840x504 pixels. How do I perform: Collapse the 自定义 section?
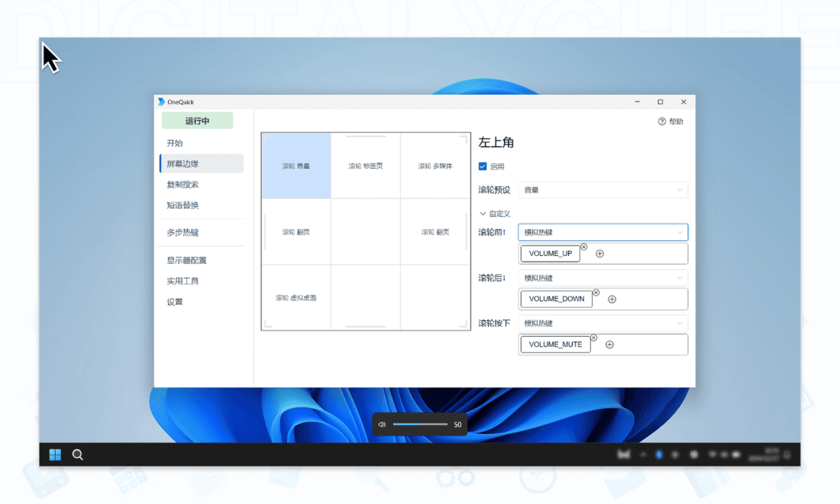click(483, 214)
